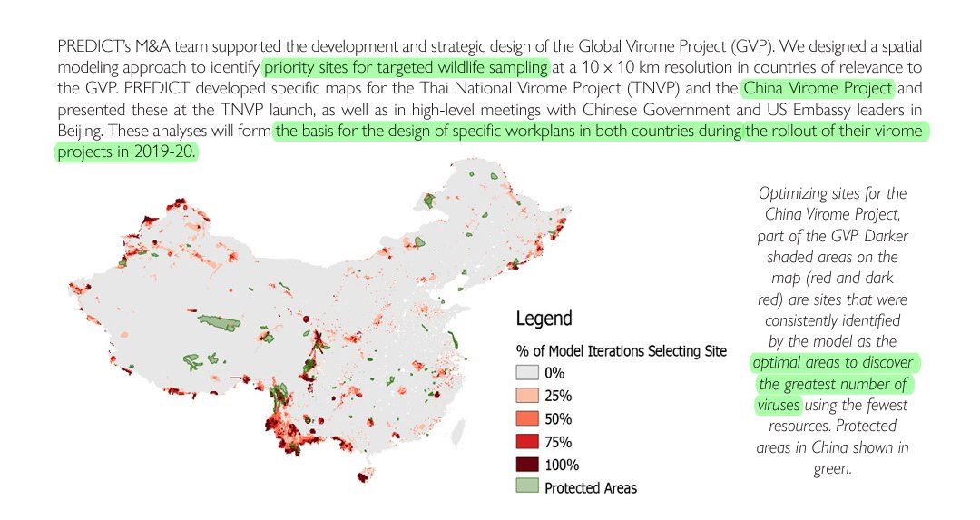This screenshot has height=520, width=980.
Task: Click the 50% legend color swatch
Action: (x=527, y=418)
